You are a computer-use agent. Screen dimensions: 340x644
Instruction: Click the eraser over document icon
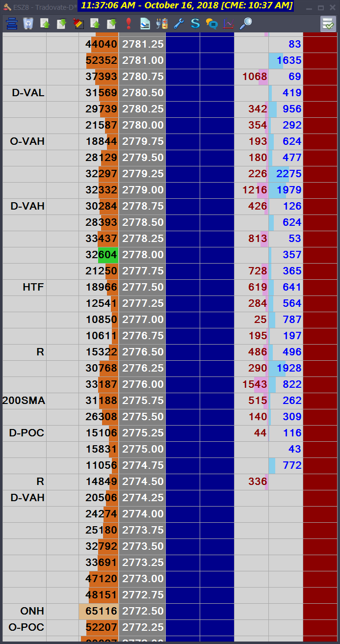(x=145, y=23)
